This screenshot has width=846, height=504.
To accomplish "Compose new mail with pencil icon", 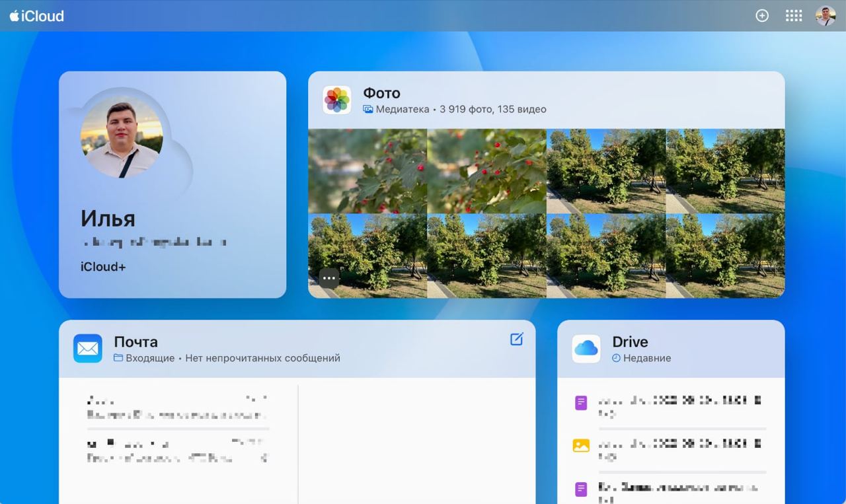I will click(x=517, y=339).
